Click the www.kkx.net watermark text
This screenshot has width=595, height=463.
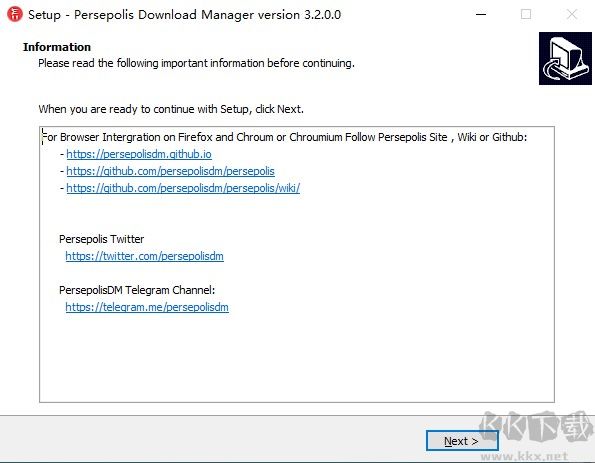(x=524, y=456)
